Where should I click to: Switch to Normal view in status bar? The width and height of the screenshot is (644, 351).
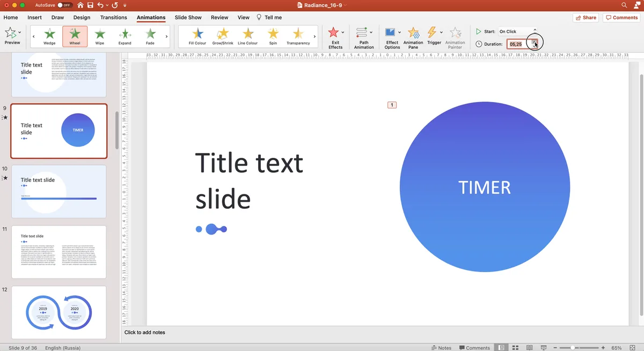click(x=501, y=348)
